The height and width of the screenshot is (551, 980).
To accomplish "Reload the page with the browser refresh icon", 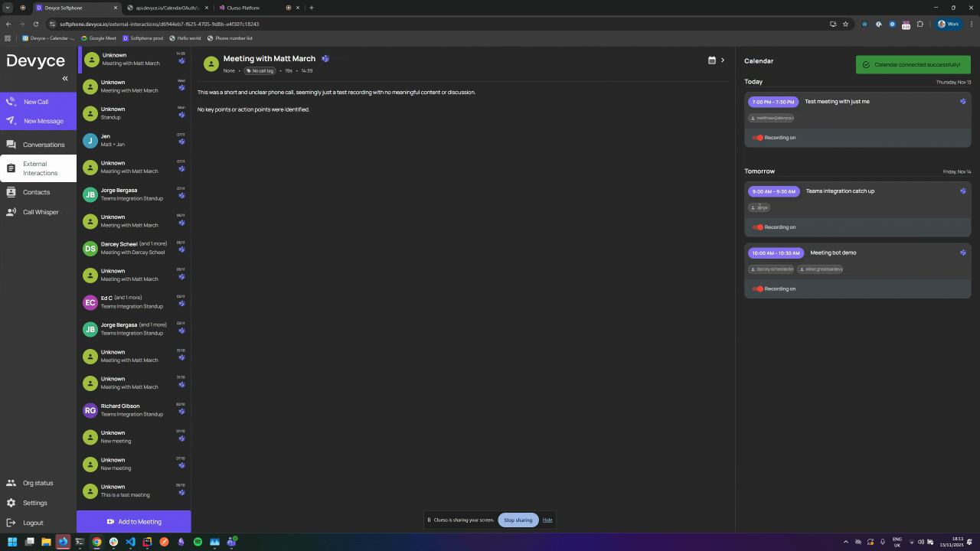I will 35,24.
